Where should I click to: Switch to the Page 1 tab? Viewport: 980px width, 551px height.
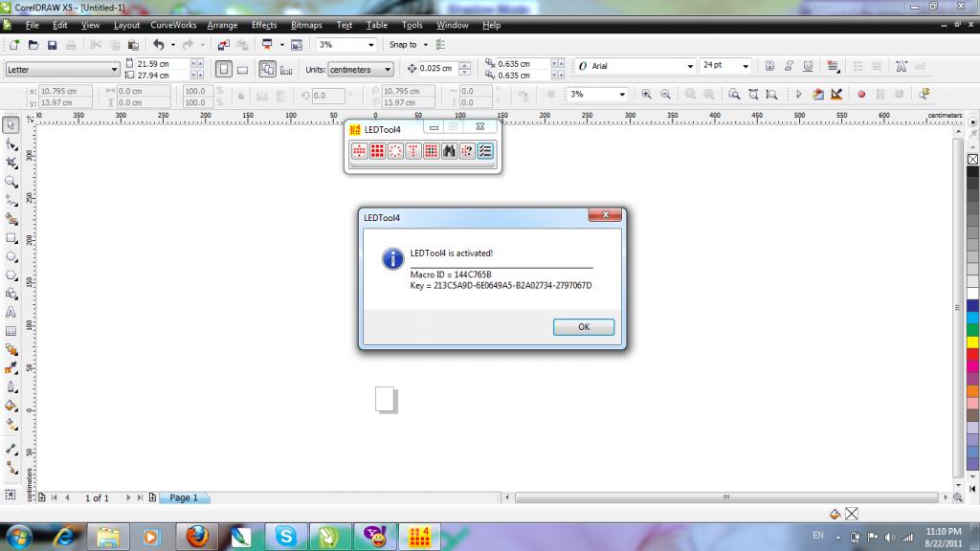pos(184,497)
